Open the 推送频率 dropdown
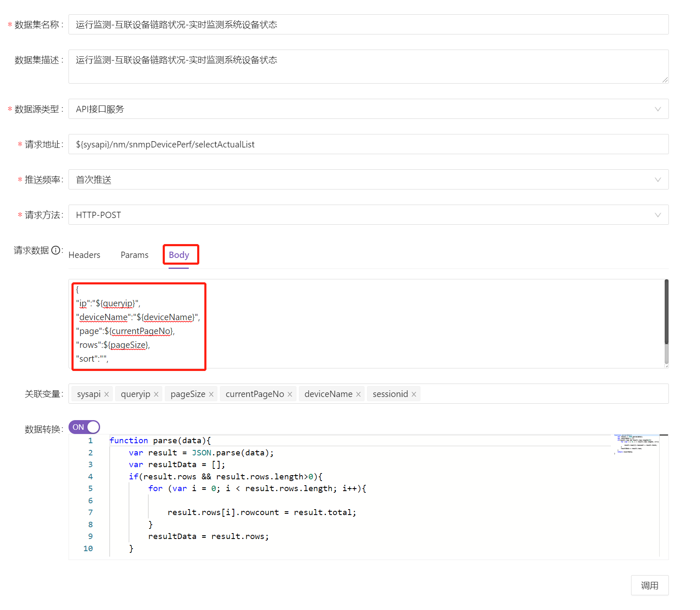The height and width of the screenshot is (610, 700). tap(369, 179)
